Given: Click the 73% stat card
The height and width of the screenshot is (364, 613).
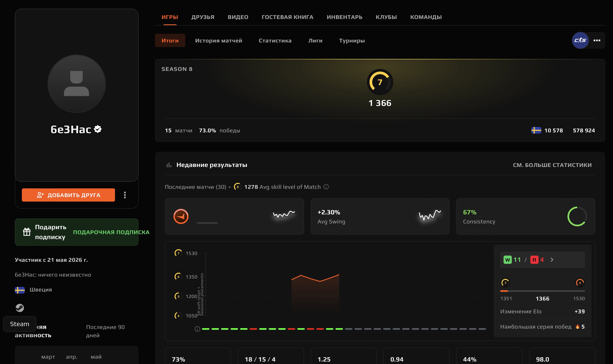Looking at the screenshot, I should tap(198, 356).
